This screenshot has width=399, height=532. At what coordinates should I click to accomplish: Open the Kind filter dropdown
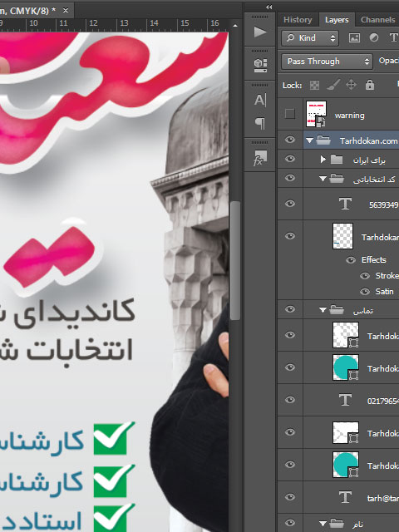(x=310, y=38)
